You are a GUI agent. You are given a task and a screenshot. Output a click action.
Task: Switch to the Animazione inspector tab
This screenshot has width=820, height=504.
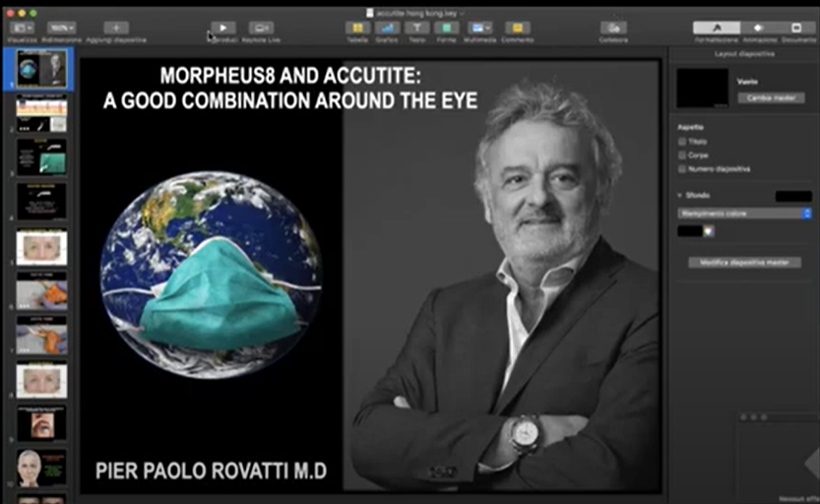click(x=759, y=28)
